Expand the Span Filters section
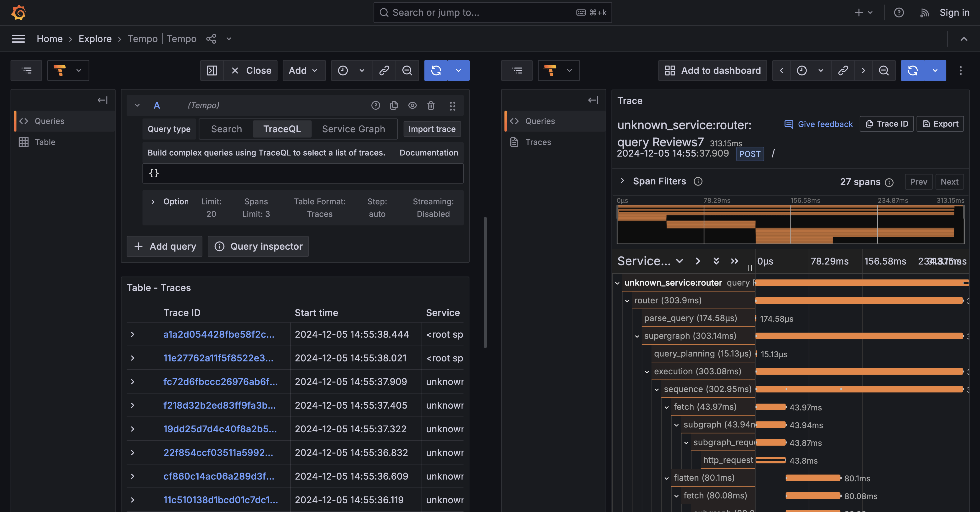The width and height of the screenshot is (980, 512). coord(623,181)
